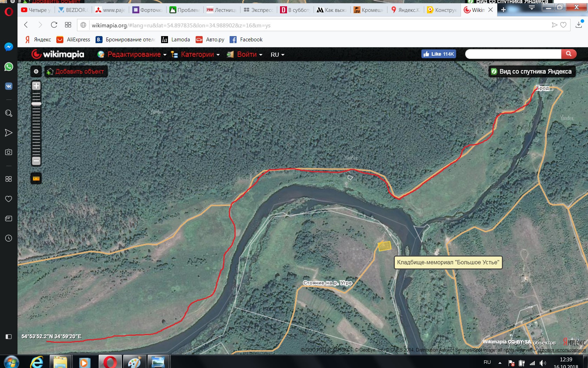
Task: Open the Вид со спутника Яндекса layer button
Action: click(532, 71)
